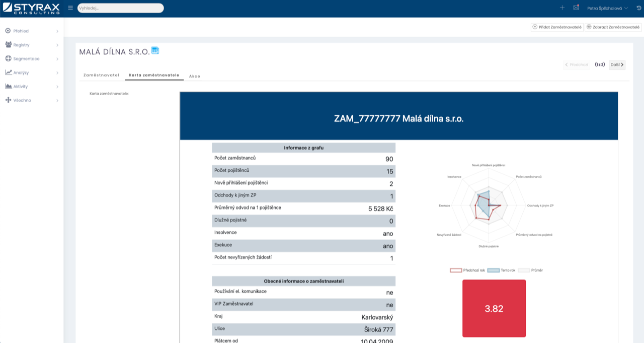The width and height of the screenshot is (644, 343).
Task: Click Přidat Zaměstnavatelé button
Action: [557, 27]
